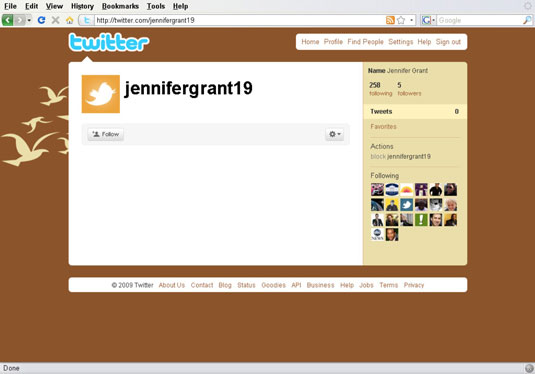Image resolution: width=535 pixels, height=374 pixels.
Task: Click the 258 following count
Action: point(380,89)
